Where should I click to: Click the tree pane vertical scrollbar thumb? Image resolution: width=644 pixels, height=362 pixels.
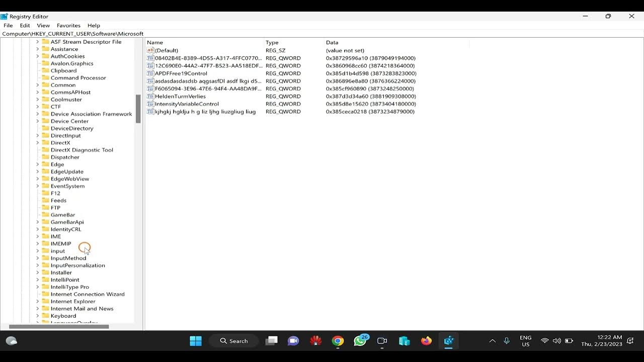pos(138,109)
